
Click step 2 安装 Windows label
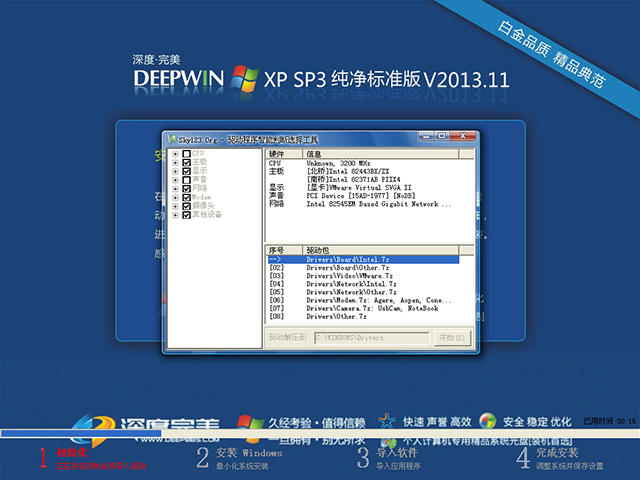tap(249, 453)
